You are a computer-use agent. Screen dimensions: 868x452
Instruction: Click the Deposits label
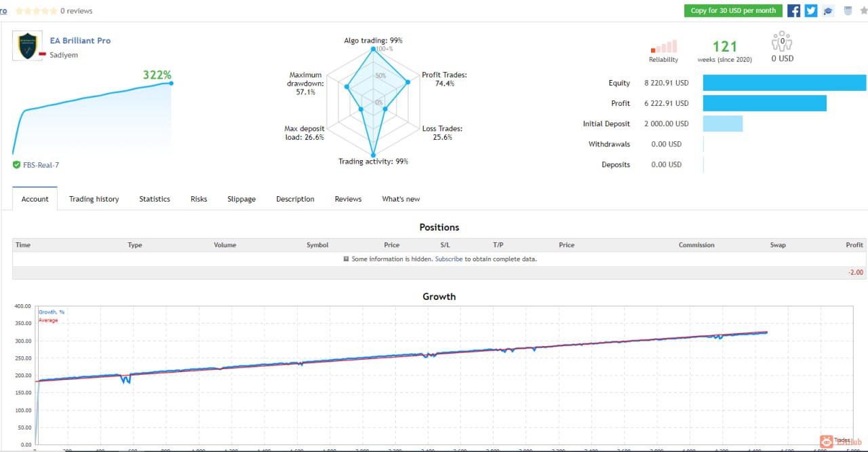(616, 164)
